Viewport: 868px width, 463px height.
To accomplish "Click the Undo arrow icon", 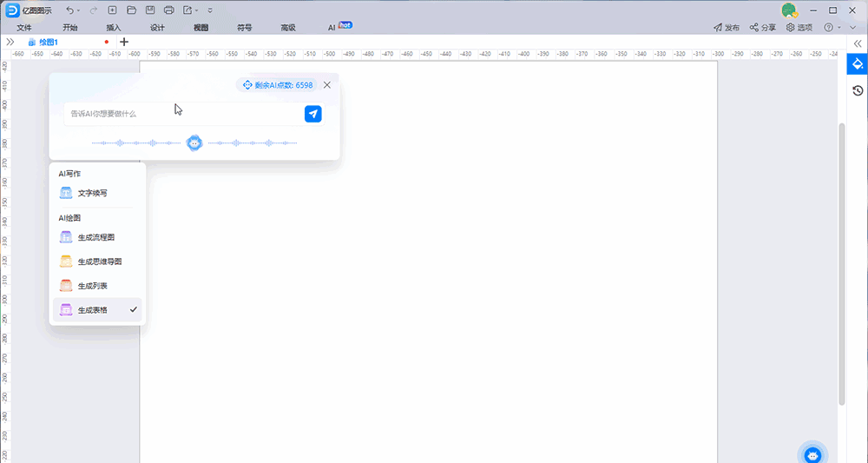I will (69, 10).
